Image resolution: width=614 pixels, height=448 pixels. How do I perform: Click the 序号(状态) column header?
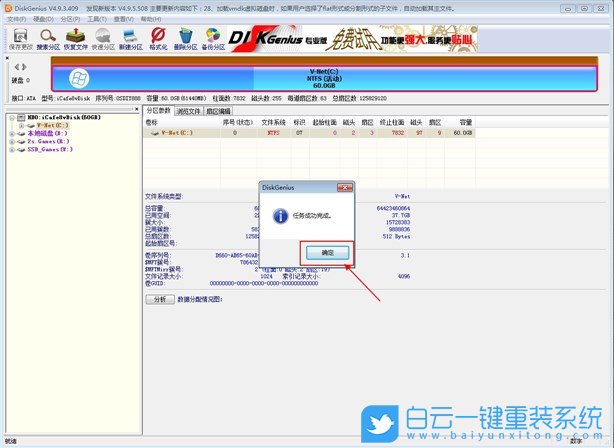click(x=238, y=123)
